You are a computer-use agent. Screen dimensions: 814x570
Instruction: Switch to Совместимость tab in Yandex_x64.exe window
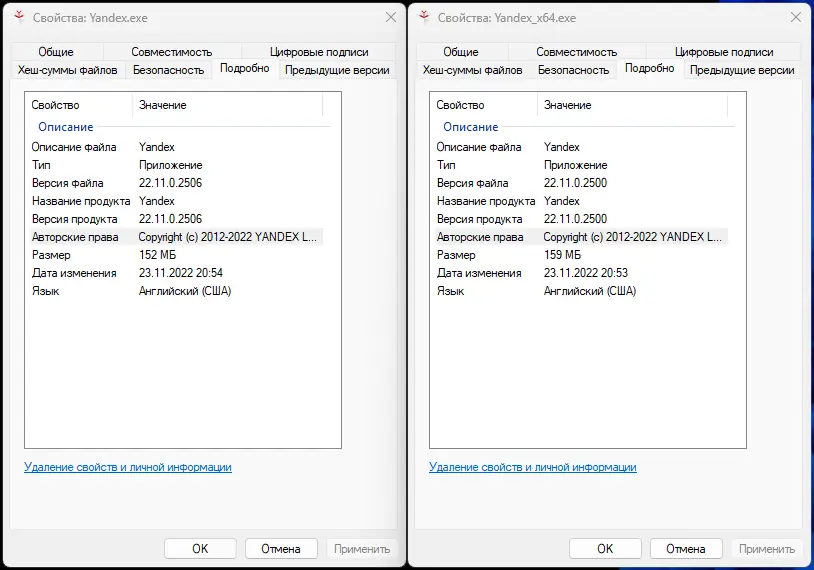(x=577, y=52)
